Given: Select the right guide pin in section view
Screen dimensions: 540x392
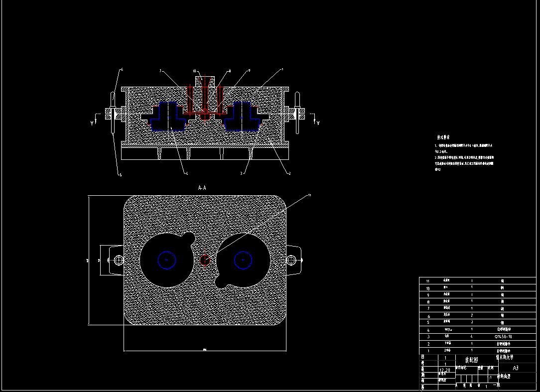Looking at the screenshot, I should [x=297, y=113].
